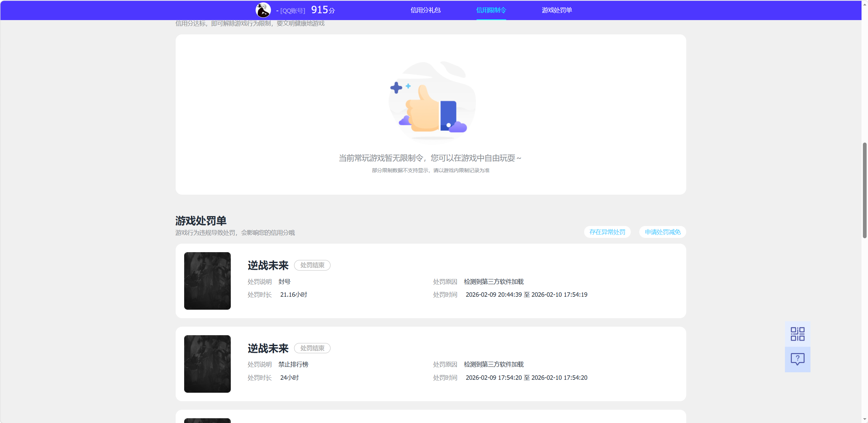Click the 部分限制数据不支持显示 note

tap(431, 170)
